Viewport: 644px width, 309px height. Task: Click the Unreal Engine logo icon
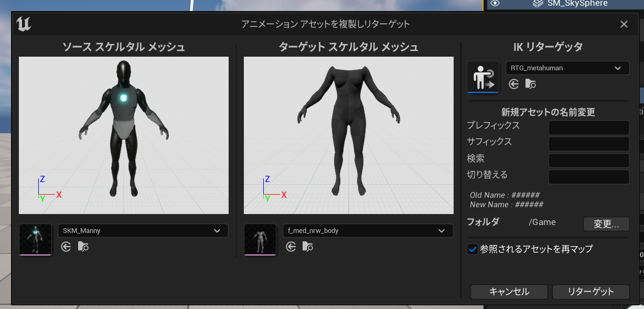(x=24, y=24)
